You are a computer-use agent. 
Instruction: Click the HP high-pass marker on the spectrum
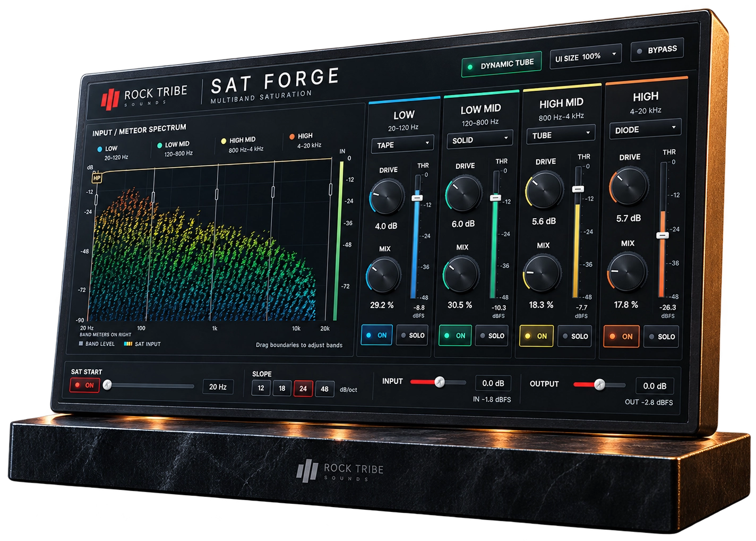coord(97,178)
